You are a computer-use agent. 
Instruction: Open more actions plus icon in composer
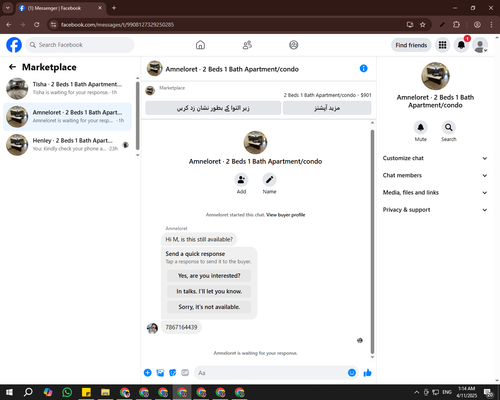point(148,373)
